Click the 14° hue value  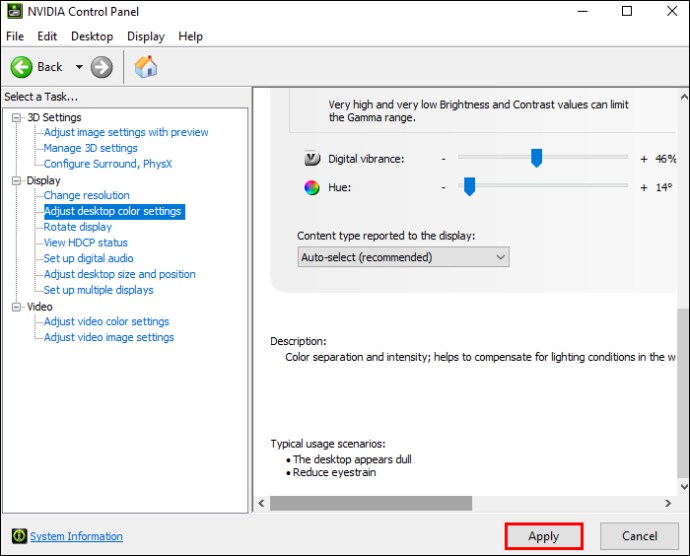(664, 188)
